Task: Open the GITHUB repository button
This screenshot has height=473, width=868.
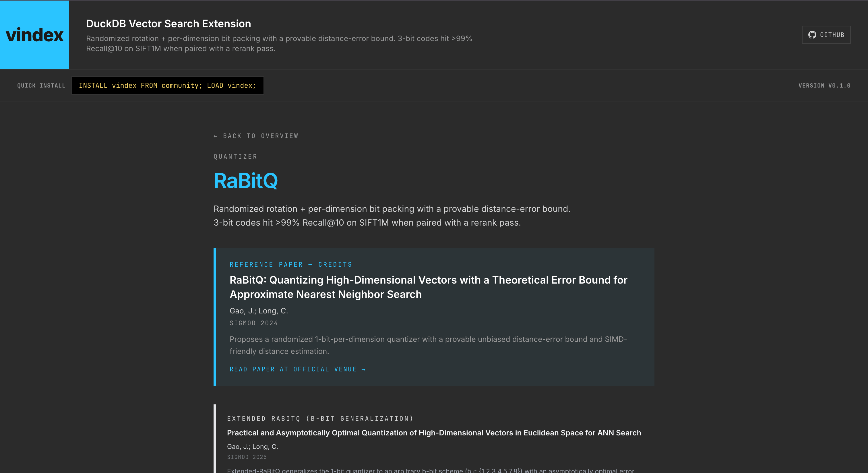Action: click(826, 35)
